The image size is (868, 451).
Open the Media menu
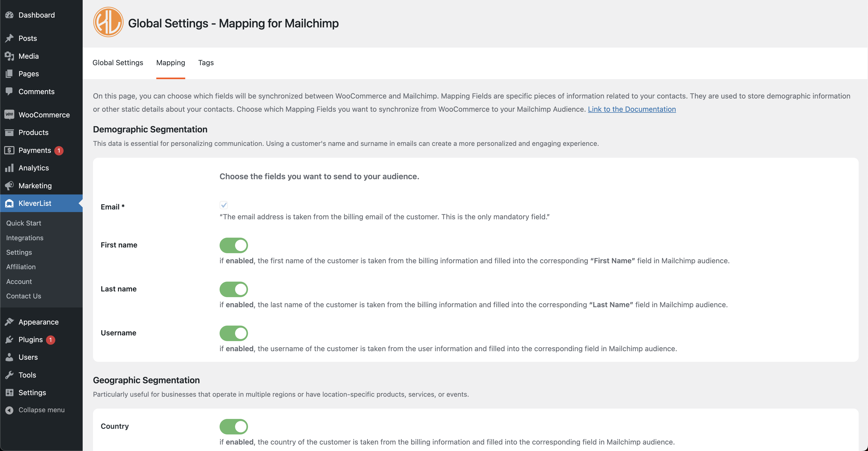pos(29,56)
